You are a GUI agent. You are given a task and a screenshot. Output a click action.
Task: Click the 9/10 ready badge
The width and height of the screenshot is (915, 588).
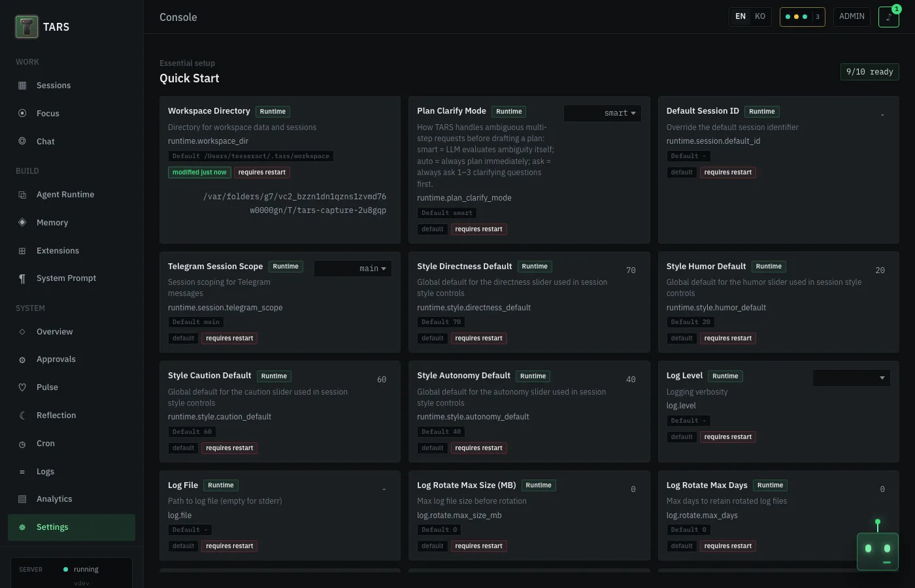click(x=870, y=72)
